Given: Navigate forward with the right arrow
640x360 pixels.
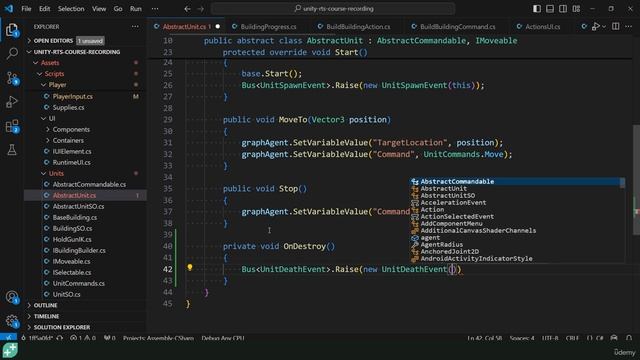Looking at the screenshot, I should coord(200,9).
